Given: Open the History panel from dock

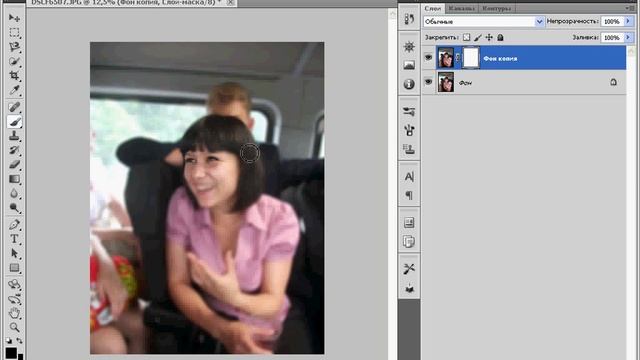Looking at the screenshot, I should 409,19.
